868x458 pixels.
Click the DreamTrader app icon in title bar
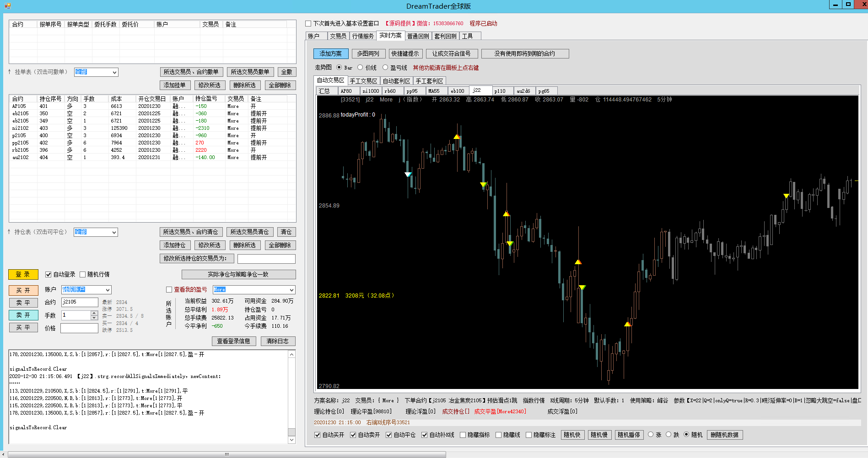[7, 6]
